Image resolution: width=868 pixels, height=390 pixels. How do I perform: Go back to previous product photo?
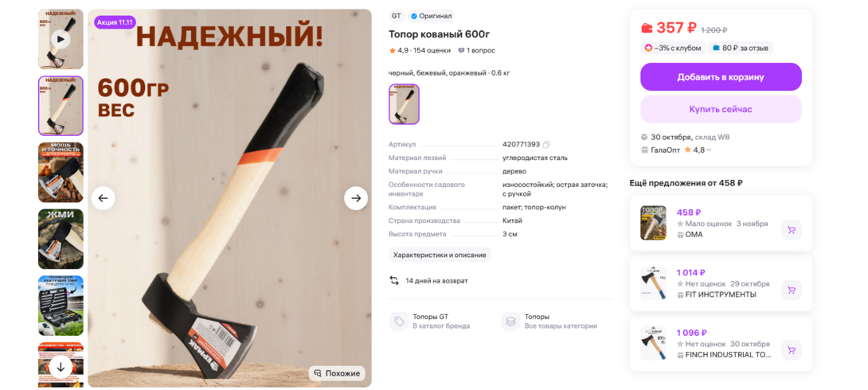tap(103, 198)
